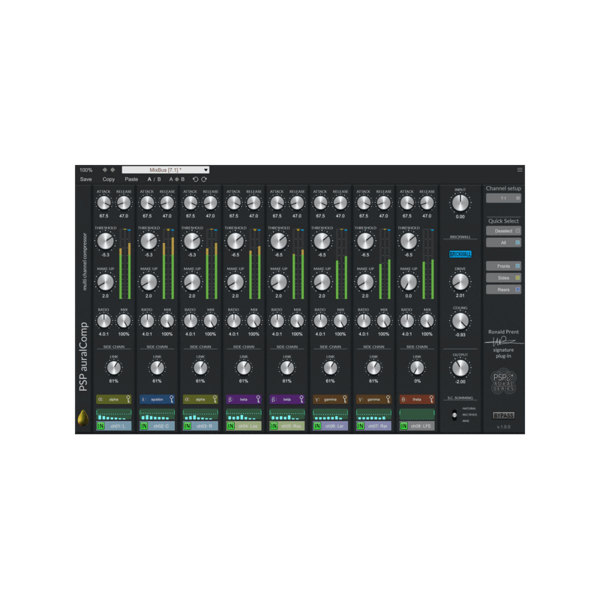The image size is (600, 600).
Task: Click the ch01 Threshold knob
Action: (106, 241)
